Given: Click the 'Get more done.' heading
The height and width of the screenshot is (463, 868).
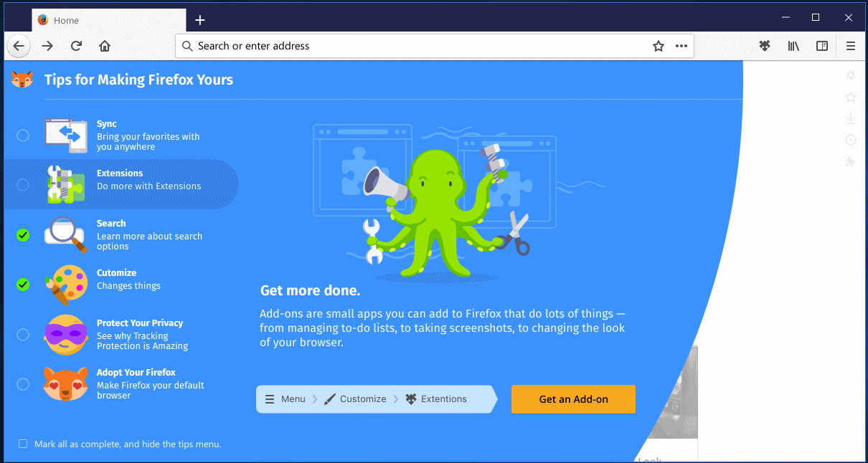Looking at the screenshot, I should [x=311, y=291].
